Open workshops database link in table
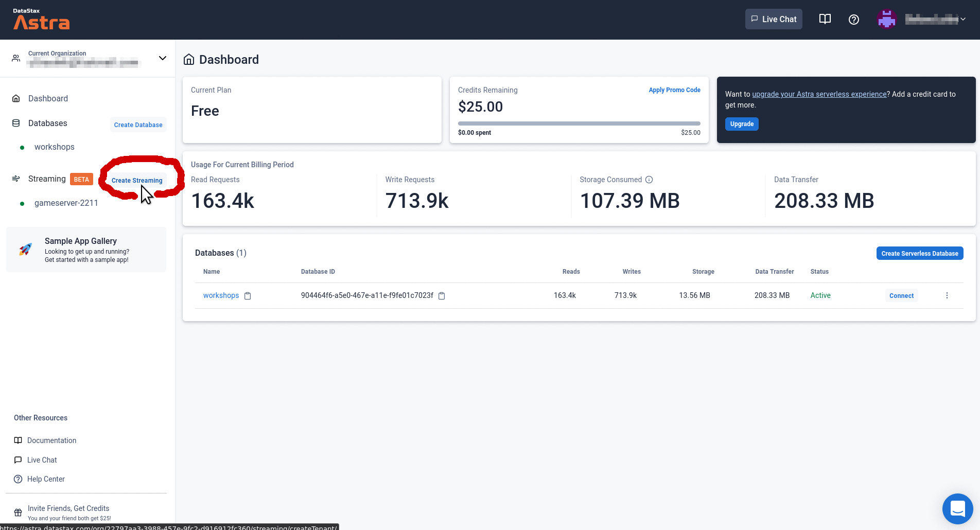980x530 pixels. (x=221, y=295)
